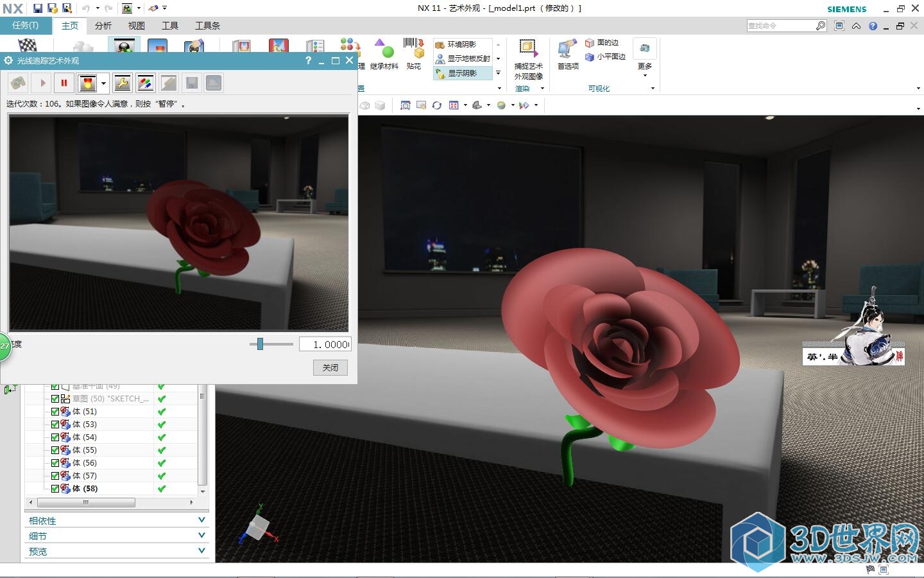This screenshot has width=924, height=578.
Task: Toggle checkbox for 体 (53)
Action: pos(55,425)
